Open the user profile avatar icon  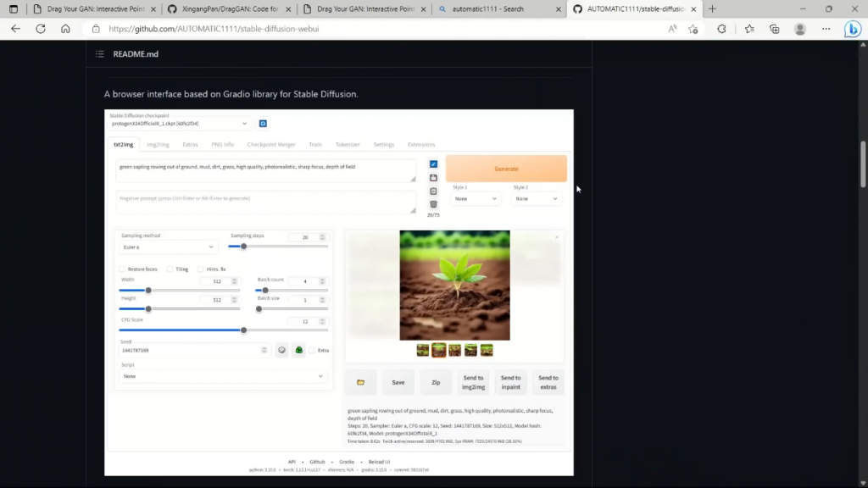[800, 29]
